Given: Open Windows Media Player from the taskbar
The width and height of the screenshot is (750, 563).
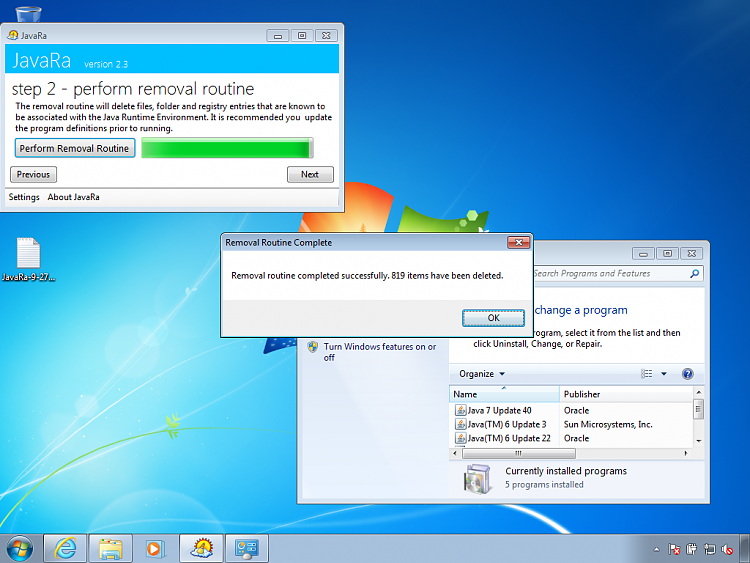Looking at the screenshot, I should [x=154, y=548].
